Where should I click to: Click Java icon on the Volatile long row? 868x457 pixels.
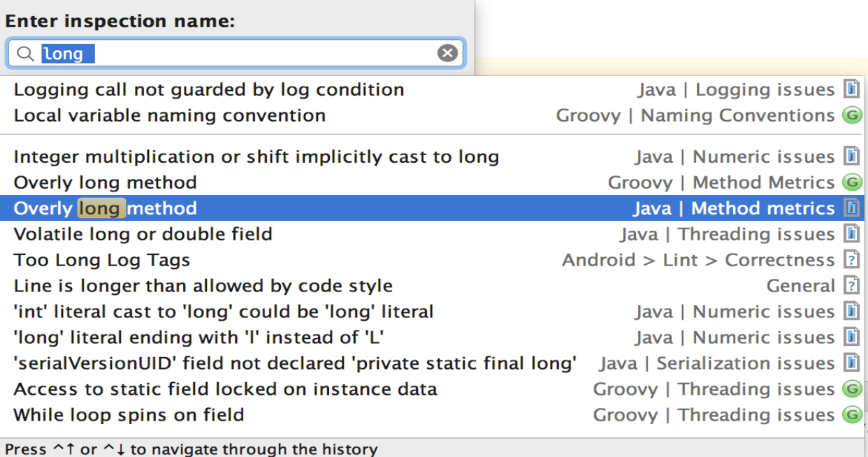point(851,234)
